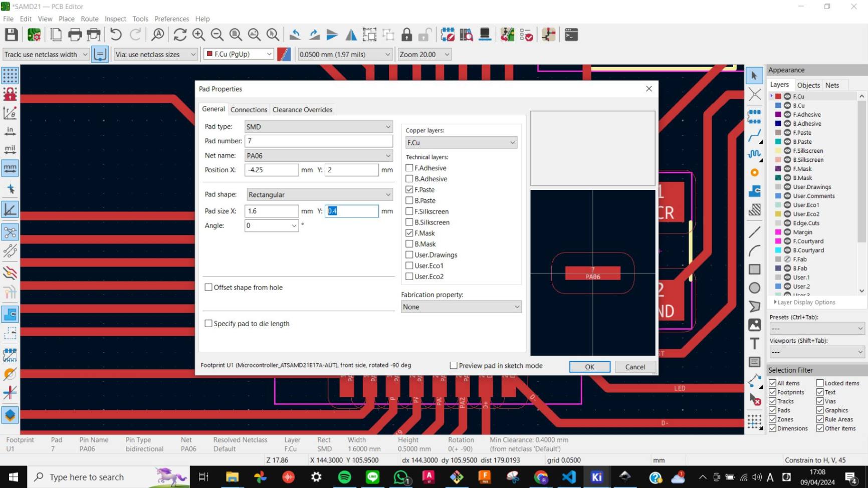The height and width of the screenshot is (488, 868).
Task: Close the Pad Properties dialog
Action: 649,89
